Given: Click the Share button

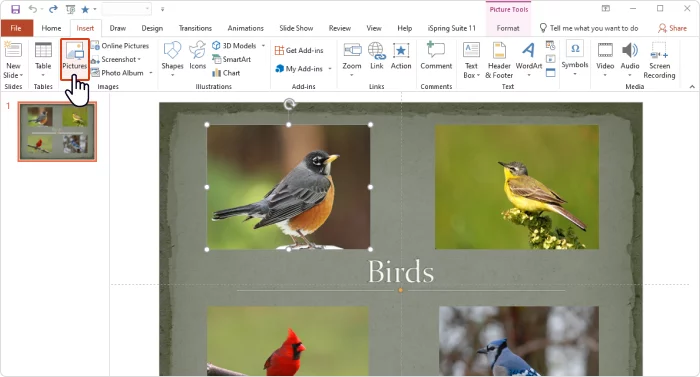Looking at the screenshot, I should [672, 28].
